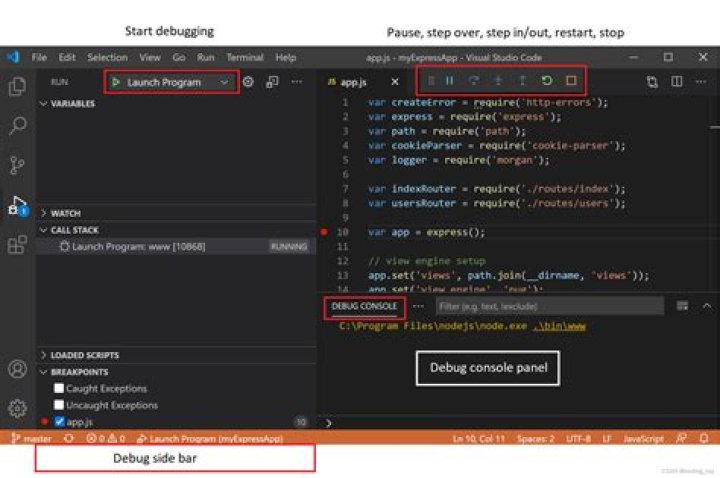Open the Source Control view

(x=17, y=165)
